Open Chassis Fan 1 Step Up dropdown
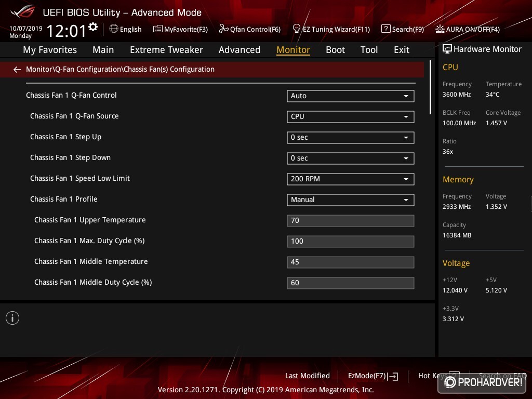This screenshot has height=399, width=532. [351, 137]
